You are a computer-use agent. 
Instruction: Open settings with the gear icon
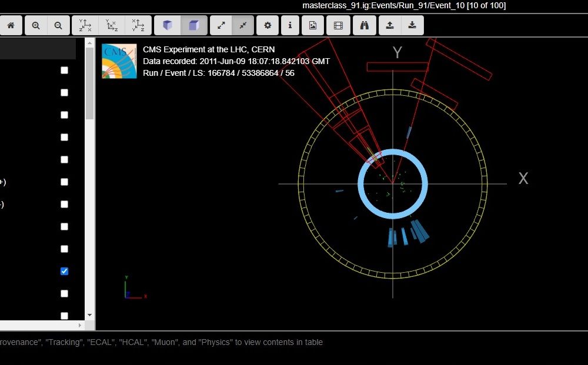coord(268,25)
